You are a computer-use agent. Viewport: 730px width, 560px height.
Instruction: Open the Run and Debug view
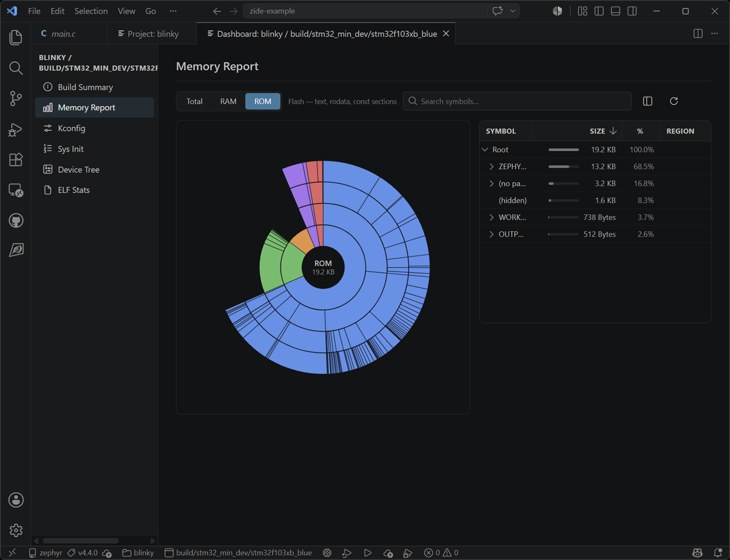pos(16,129)
